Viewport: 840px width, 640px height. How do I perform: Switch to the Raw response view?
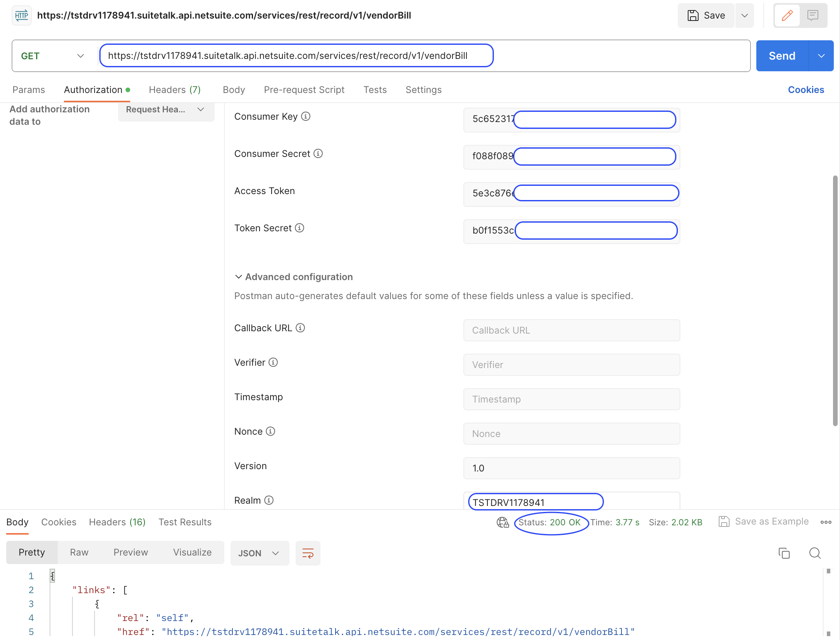(x=79, y=552)
